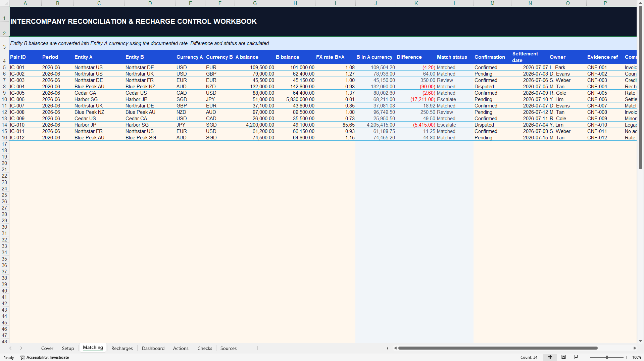This screenshot has height=361, width=644.
Task: Select Entity B cell Harbor JP
Action: pyautogui.click(x=150, y=99)
